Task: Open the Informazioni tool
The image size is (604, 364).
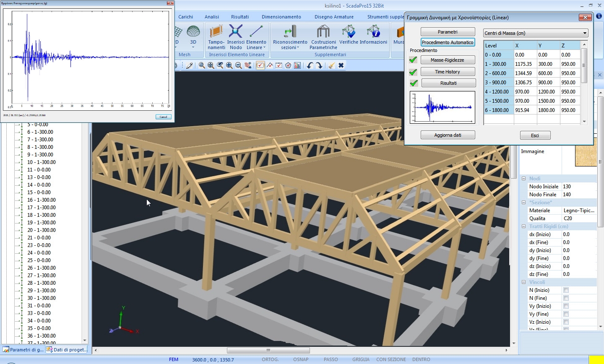Action: coord(373,32)
